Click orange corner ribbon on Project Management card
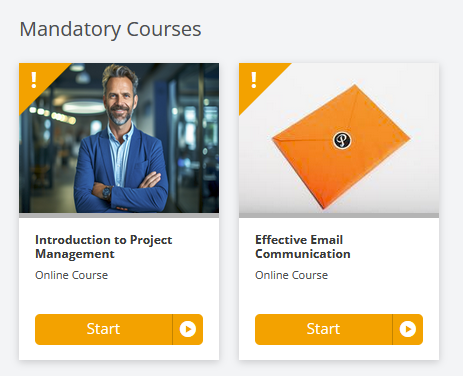The image size is (463, 376). (x=36, y=80)
